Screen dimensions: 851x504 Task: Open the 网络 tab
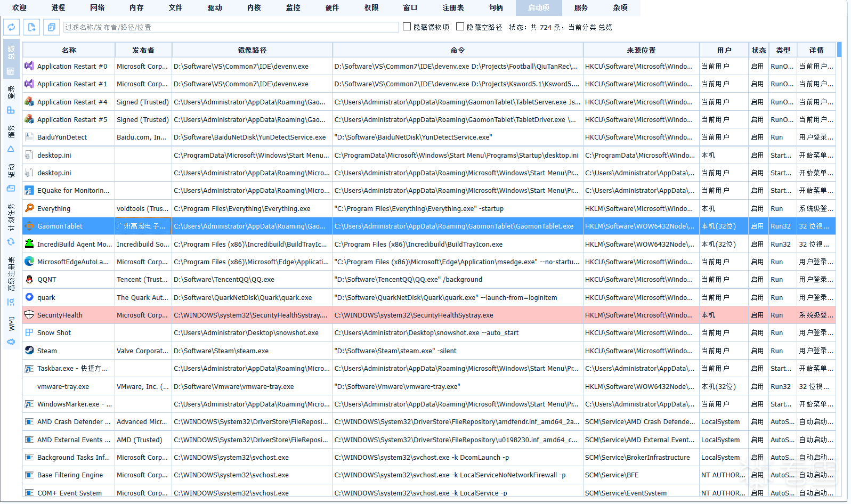point(97,7)
